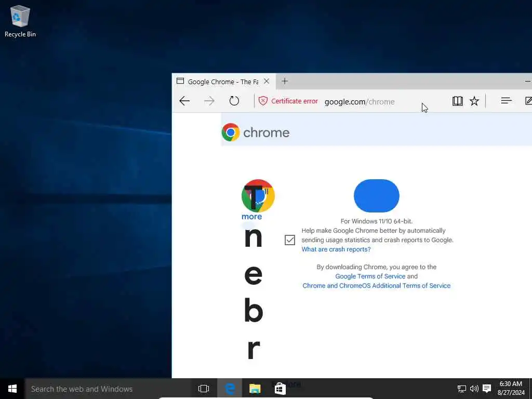This screenshot has width=532, height=399.
Task: Open File Explorer from the taskbar
Action: (255, 389)
